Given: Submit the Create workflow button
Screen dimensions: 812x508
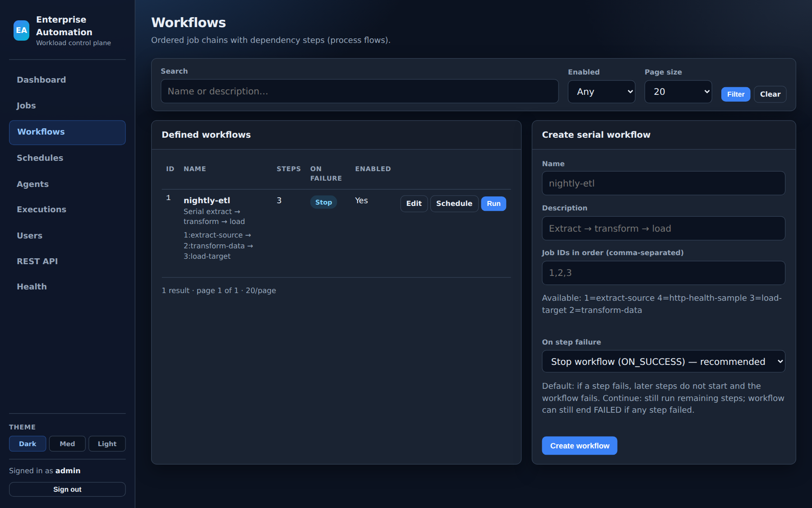Looking at the screenshot, I should pyautogui.click(x=579, y=446).
